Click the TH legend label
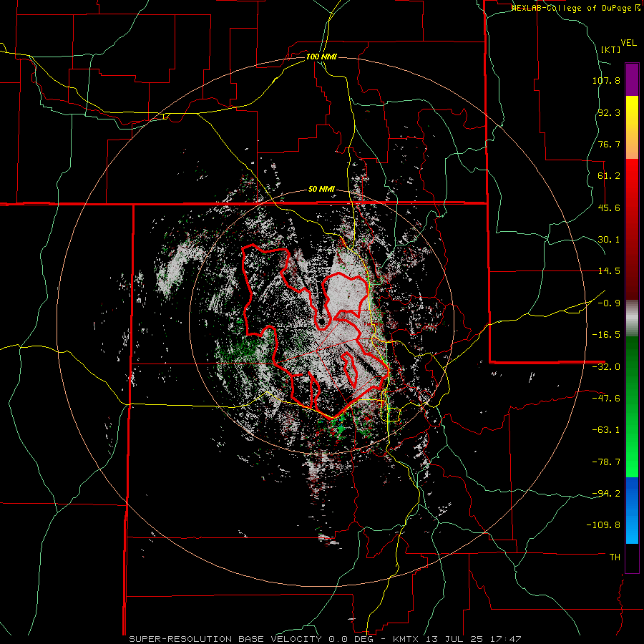The width and height of the screenshot is (644, 644). [x=615, y=557]
